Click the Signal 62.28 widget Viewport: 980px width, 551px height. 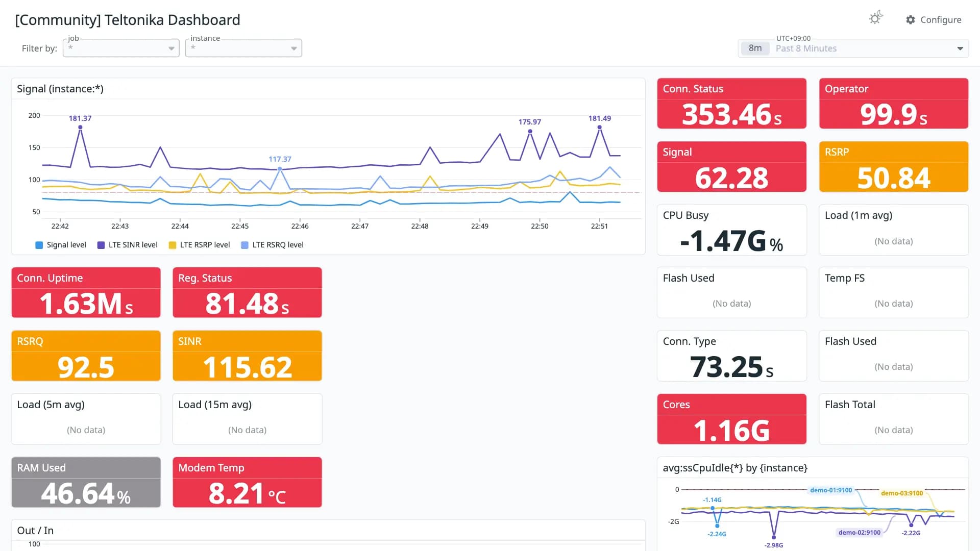731,167
